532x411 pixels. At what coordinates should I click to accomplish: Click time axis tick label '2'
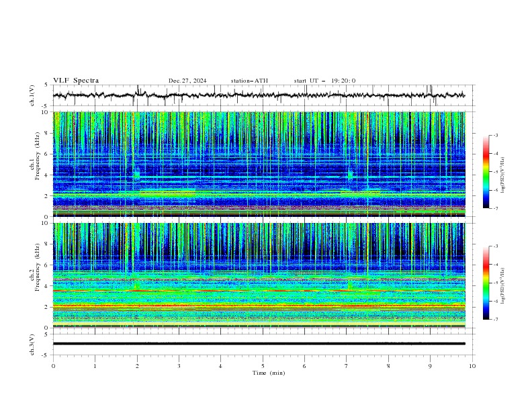click(137, 366)
